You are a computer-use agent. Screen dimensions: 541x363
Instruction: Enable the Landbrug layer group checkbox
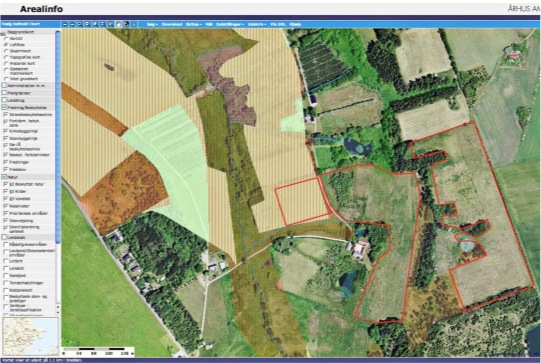point(4,100)
